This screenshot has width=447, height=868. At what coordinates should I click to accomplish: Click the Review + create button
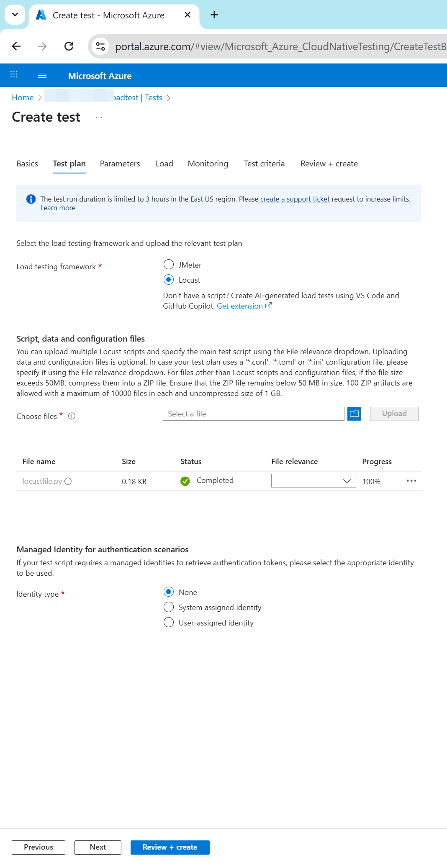click(170, 847)
